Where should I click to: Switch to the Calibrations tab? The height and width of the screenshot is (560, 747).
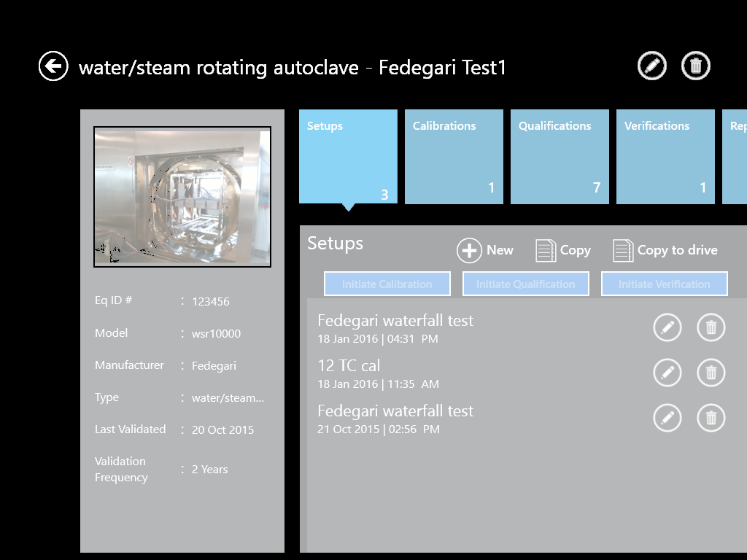click(454, 157)
